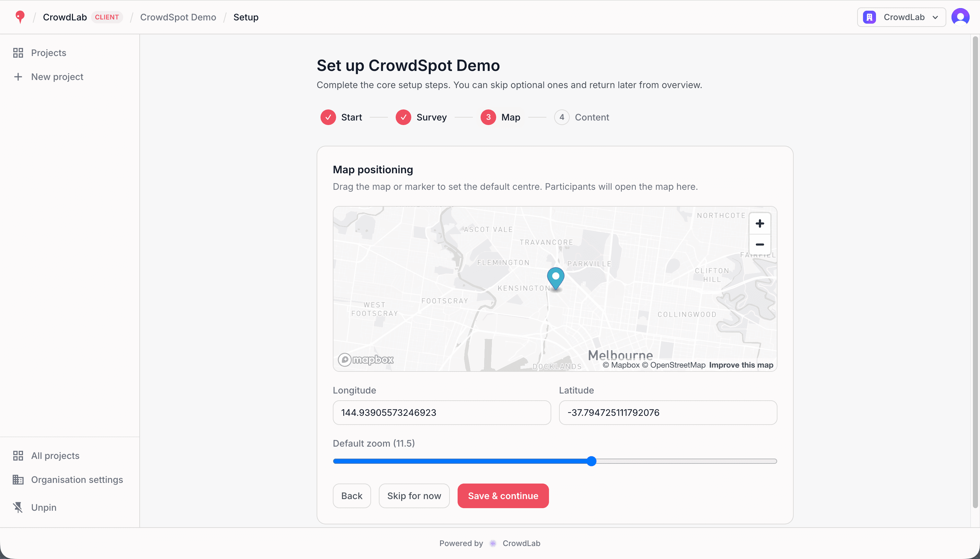The height and width of the screenshot is (559, 980).
Task: Click the Setup breadcrumb text
Action: point(246,17)
